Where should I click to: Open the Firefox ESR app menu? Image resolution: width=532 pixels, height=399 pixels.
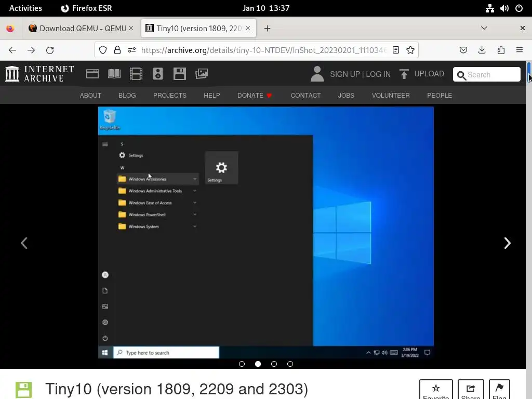pyautogui.click(x=86, y=8)
